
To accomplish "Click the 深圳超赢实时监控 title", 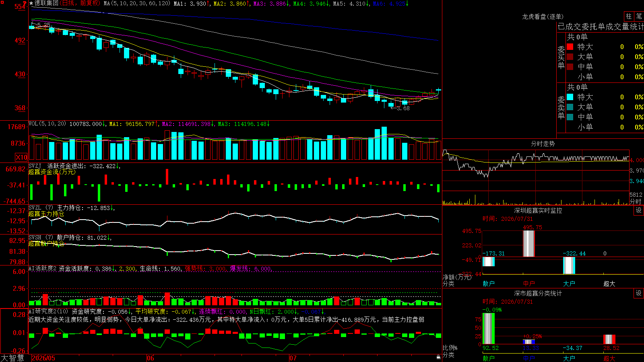I will tap(538, 210).
